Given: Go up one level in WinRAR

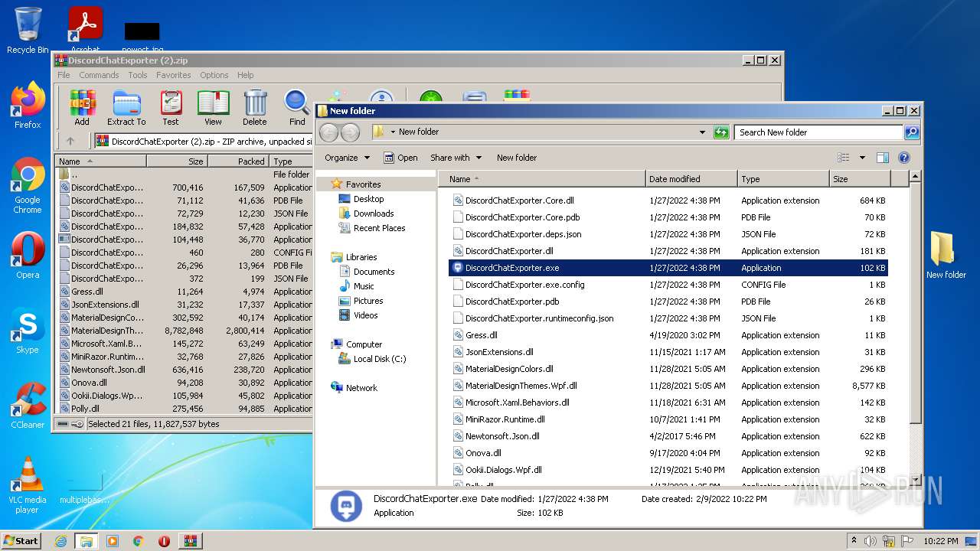Looking at the screenshot, I should tap(70, 141).
